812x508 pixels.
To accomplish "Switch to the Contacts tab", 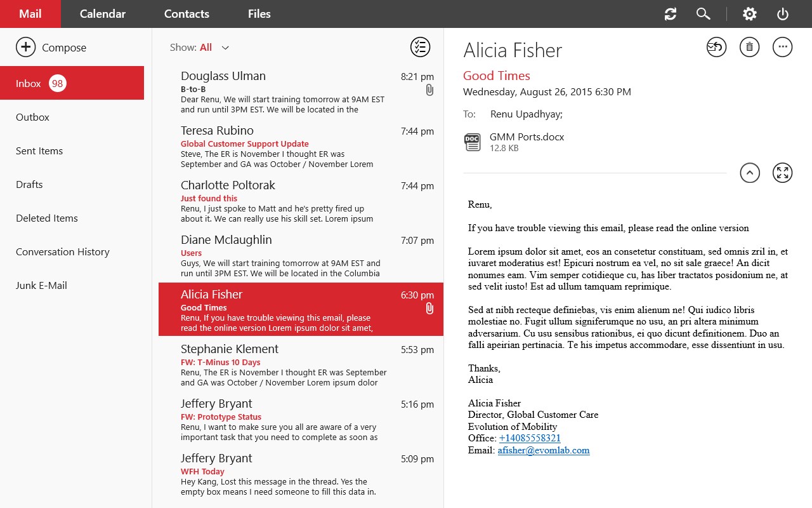I will (x=187, y=14).
